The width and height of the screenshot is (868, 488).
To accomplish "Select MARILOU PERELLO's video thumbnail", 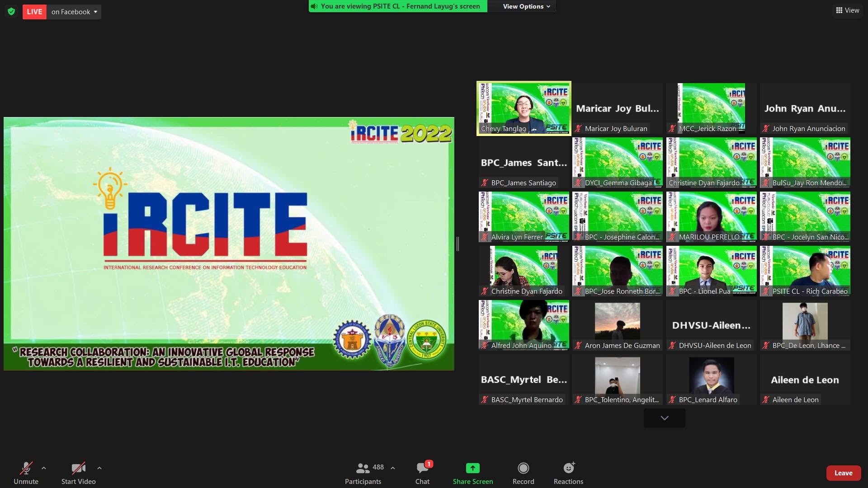I will click(712, 217).
